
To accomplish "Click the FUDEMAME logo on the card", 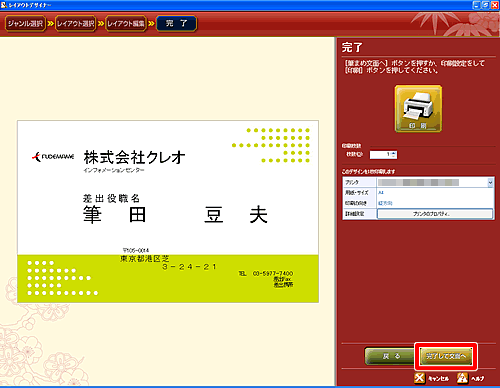I will [x=53, y=156].
